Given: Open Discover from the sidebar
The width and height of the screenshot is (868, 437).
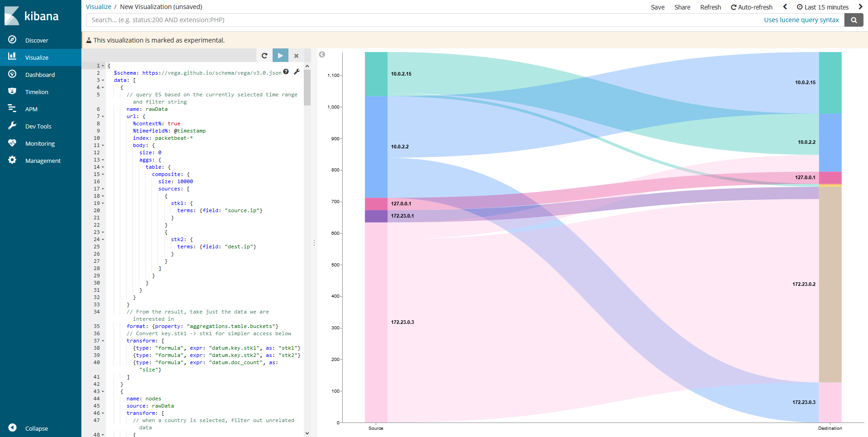Looking at the screenshot, I should [36, 40].
